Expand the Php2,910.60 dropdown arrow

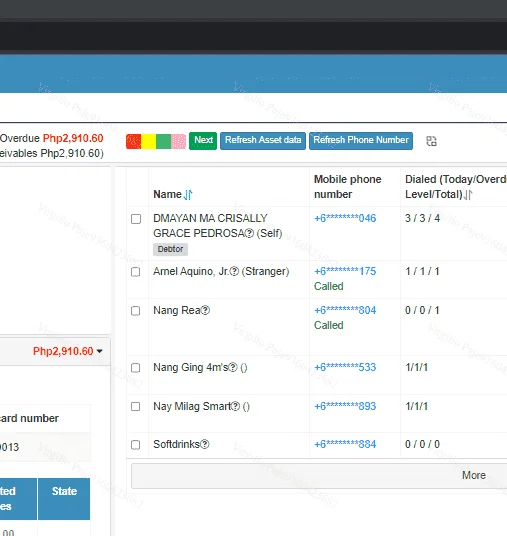[99, 351]
